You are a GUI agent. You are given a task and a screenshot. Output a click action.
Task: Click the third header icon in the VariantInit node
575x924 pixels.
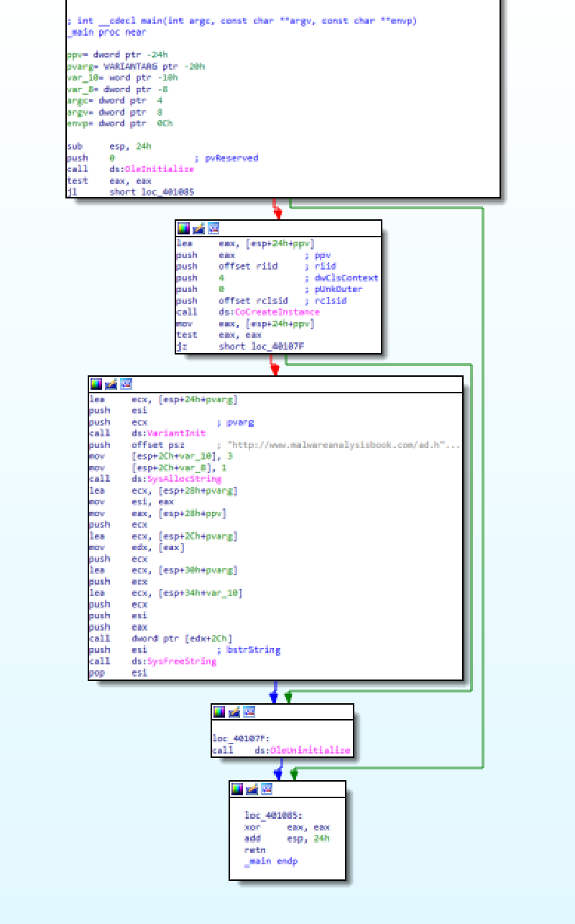126,384
